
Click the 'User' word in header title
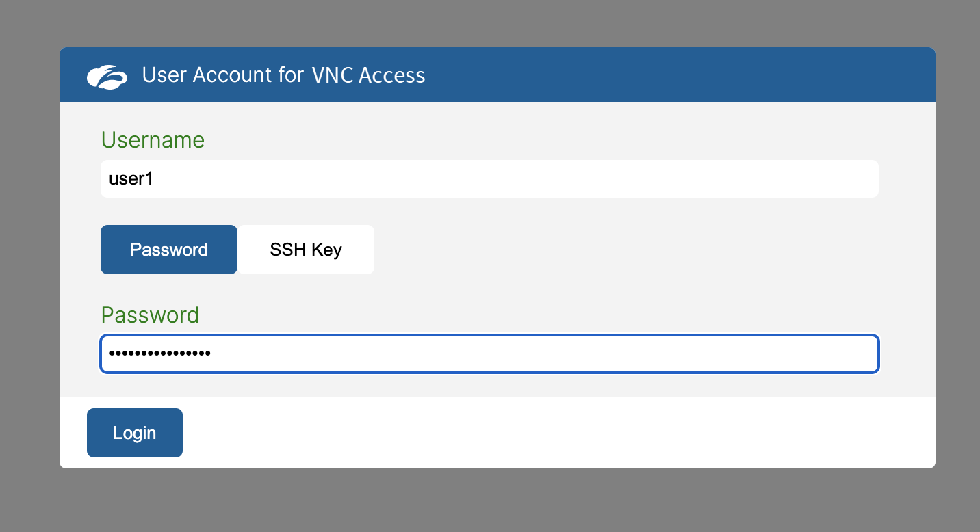(164, 75)
